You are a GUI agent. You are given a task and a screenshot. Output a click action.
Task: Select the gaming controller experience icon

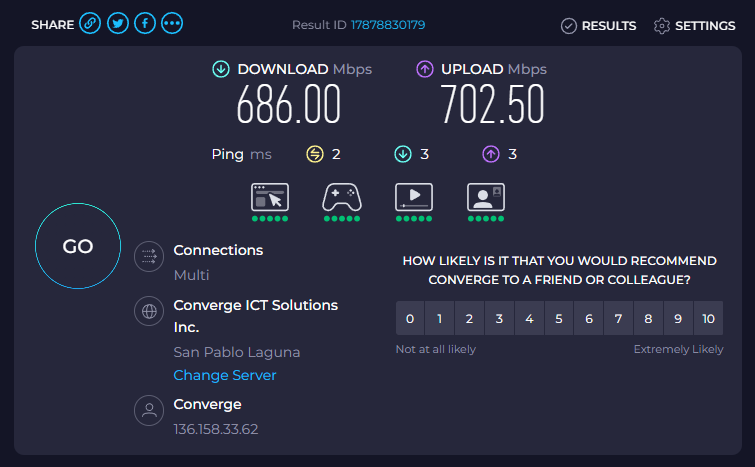click(x=342, y=197)
